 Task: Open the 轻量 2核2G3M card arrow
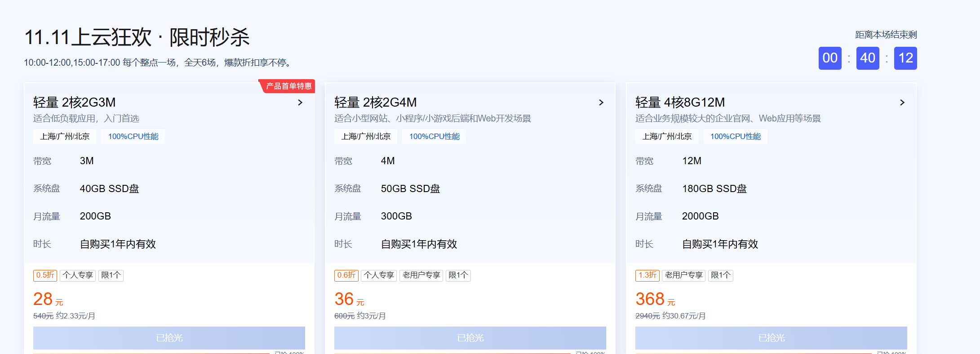click(x=300, y=103)
